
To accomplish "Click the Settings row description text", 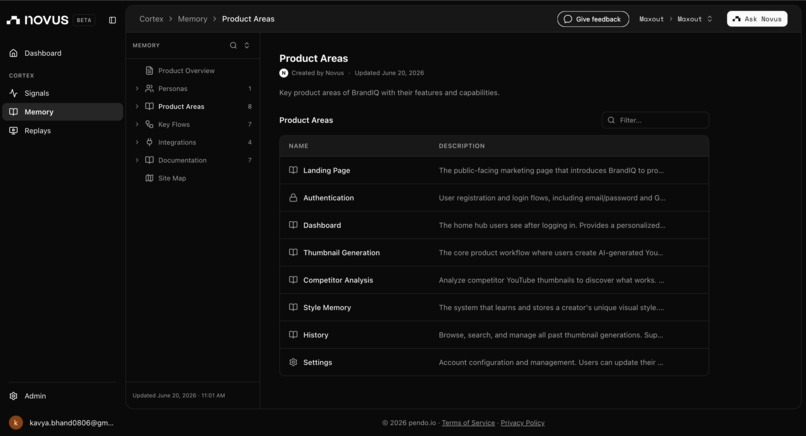I will 551,362.
